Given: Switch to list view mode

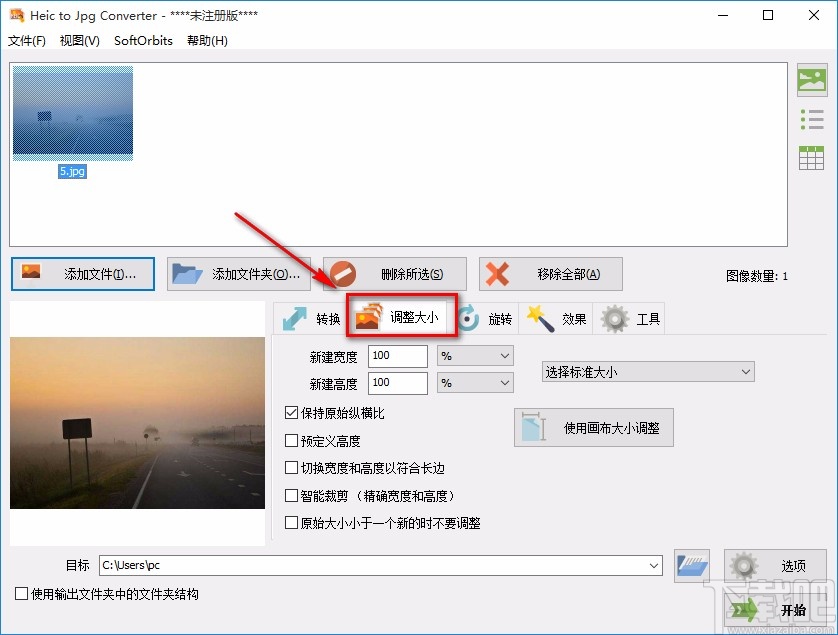Looking at the screenshot, I should click(812, 118).
